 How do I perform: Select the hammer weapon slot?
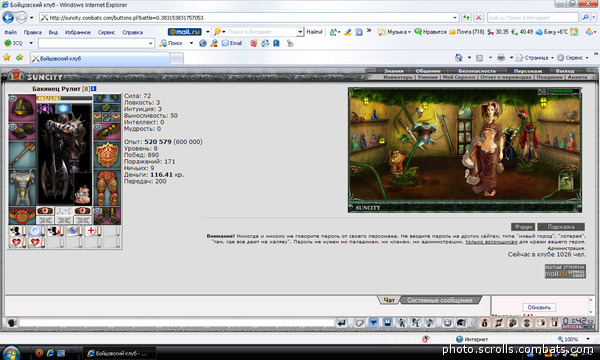22,155
